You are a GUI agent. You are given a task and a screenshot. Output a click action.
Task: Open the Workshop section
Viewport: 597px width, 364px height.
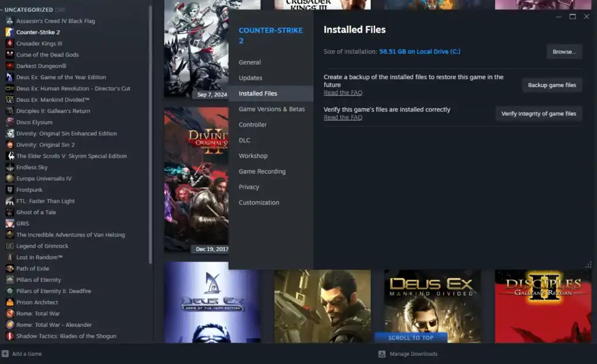(x=253, y=156)
